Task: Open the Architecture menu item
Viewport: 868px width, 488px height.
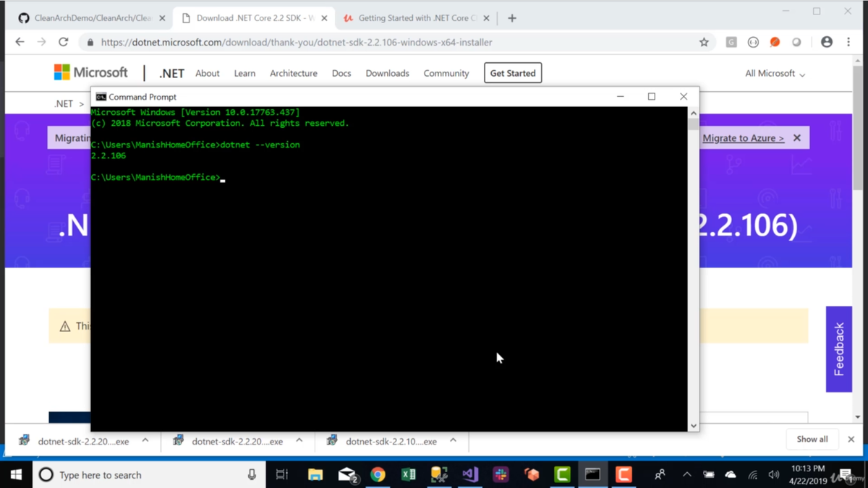Action: click(294, 73)
